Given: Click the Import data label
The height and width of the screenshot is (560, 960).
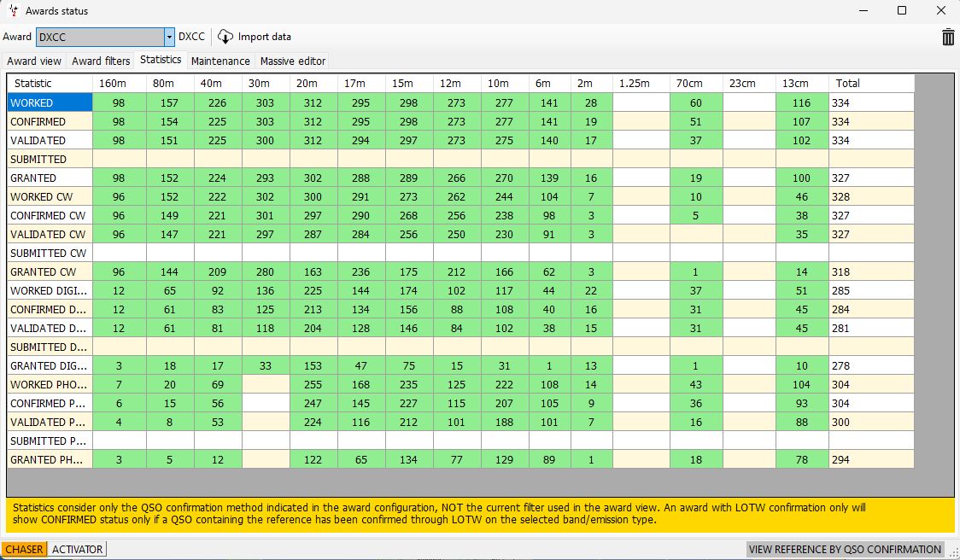Looking at the screenshot, I should [x=265, y=37].
